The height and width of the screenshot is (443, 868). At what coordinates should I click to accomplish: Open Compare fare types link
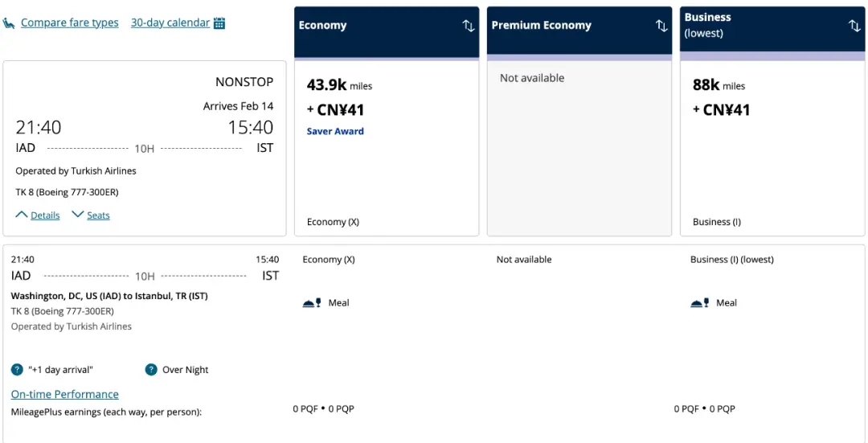pos(70,23)
